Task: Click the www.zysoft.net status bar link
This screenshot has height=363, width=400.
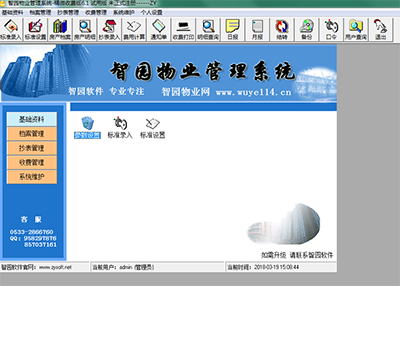Action: pyautogui.click(x=55, y=267)
